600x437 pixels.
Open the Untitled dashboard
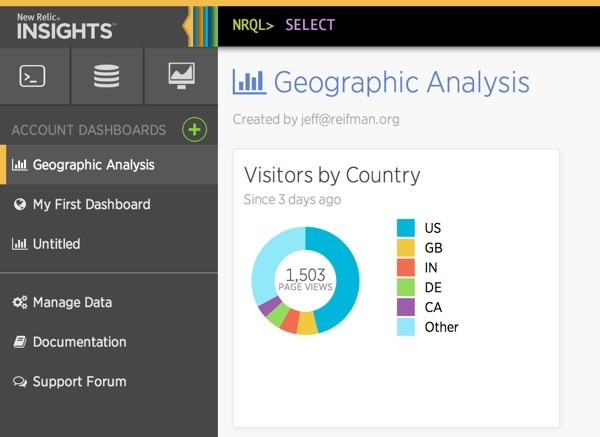coord(109,244)
